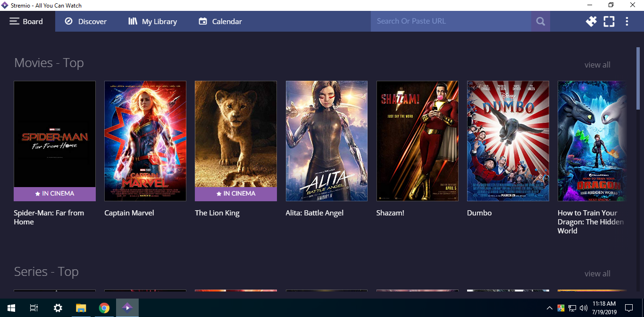The height and width of the screenshot is (317, 644).
Task: Open the three-dot options menu
Action: [627, 21]
